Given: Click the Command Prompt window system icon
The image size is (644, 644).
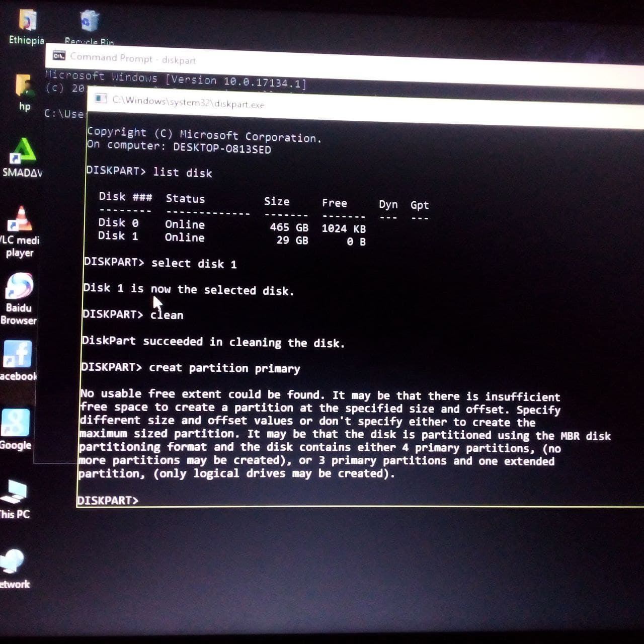Looking at the screenshot, I should [58, 55].
